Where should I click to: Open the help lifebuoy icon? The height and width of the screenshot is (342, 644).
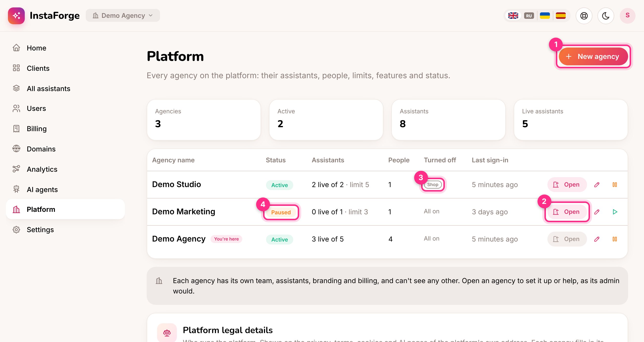584,16
